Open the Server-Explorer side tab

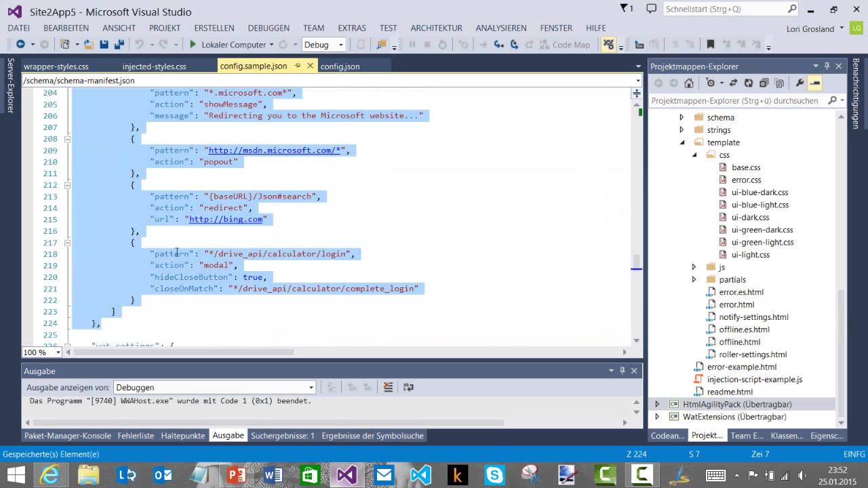pyautogui.click(x=10, y=86)
